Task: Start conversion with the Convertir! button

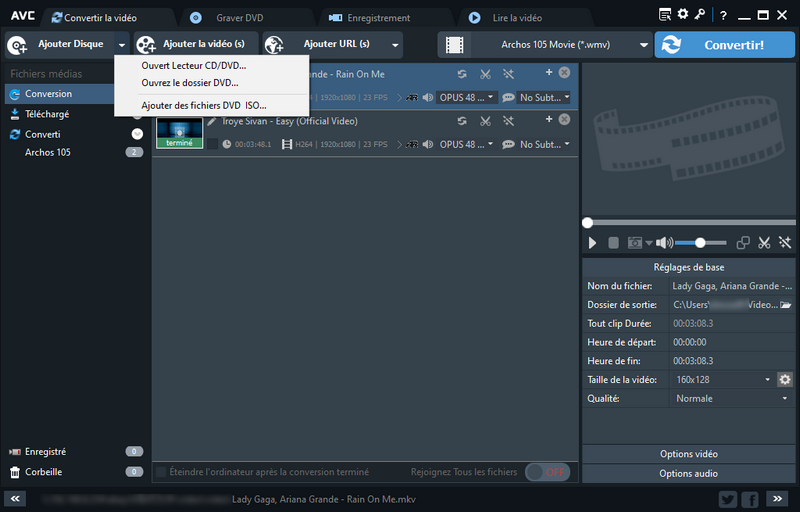Action: [x=724, y=45]
